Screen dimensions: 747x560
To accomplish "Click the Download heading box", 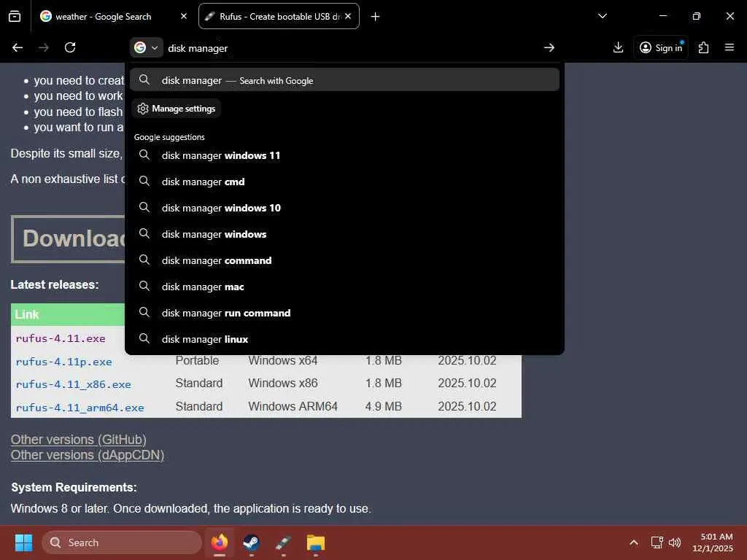I will click(68, 239).
